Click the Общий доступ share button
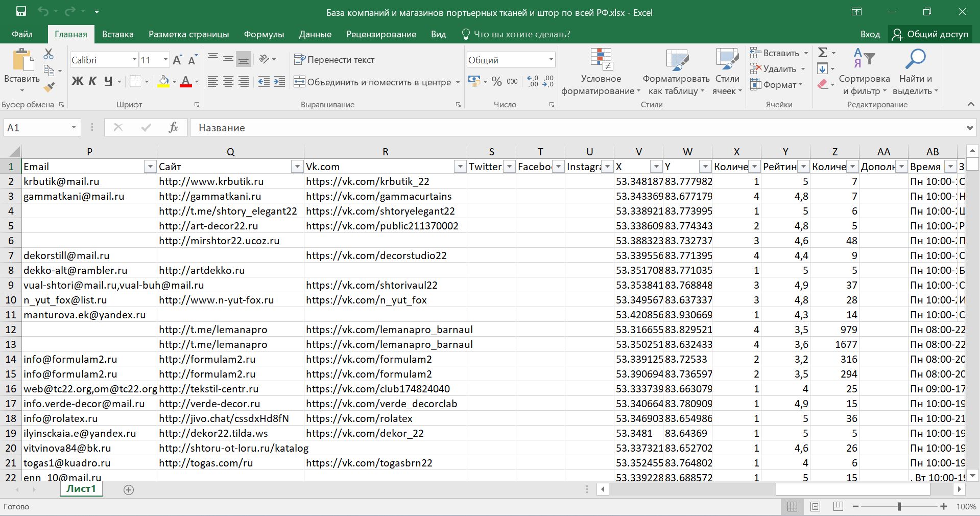 coord(930,34)
